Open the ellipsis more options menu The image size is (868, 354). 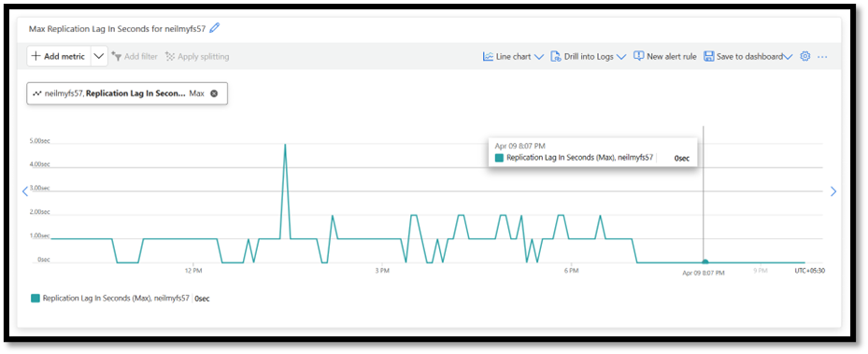point(822,56)
